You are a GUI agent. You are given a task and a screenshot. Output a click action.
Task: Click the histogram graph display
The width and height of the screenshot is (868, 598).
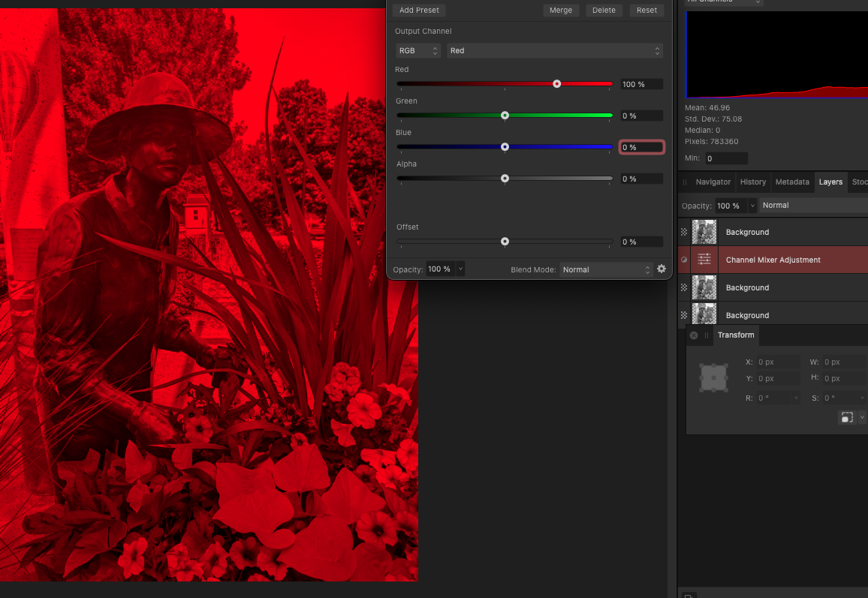coord(776,54)
